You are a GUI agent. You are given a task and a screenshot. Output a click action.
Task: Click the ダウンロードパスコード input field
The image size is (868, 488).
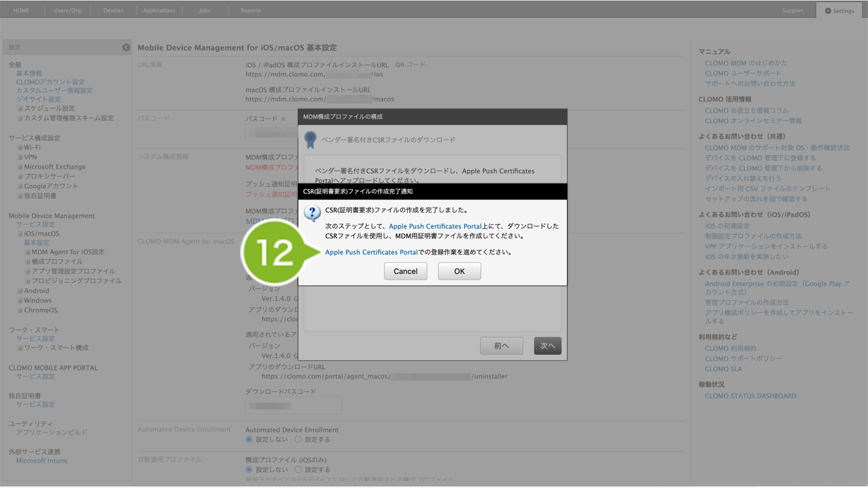293,406
